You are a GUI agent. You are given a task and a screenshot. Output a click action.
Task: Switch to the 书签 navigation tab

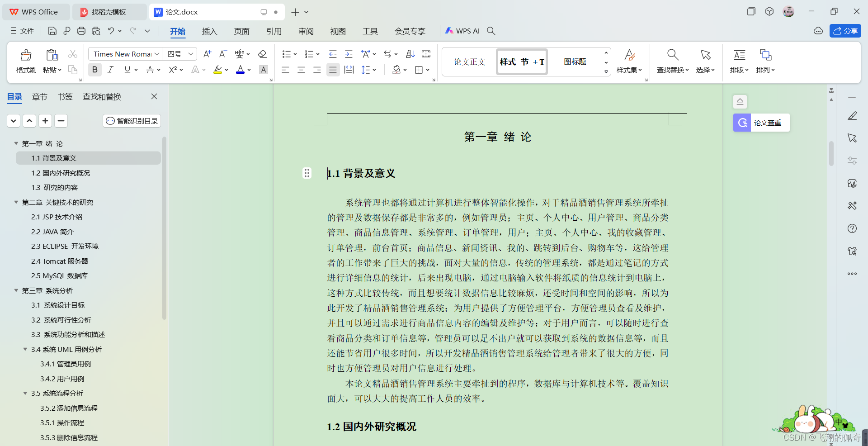[65, 96]
